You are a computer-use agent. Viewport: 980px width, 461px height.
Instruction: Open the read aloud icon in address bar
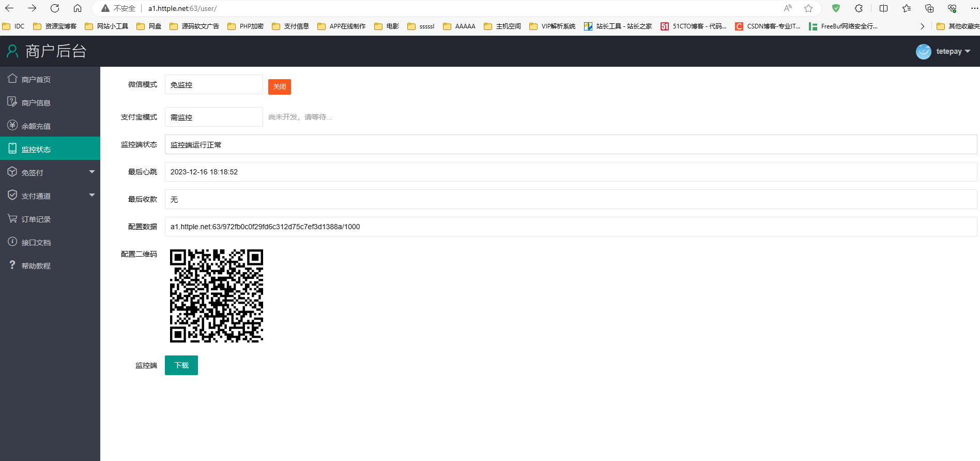click(788, 8)
